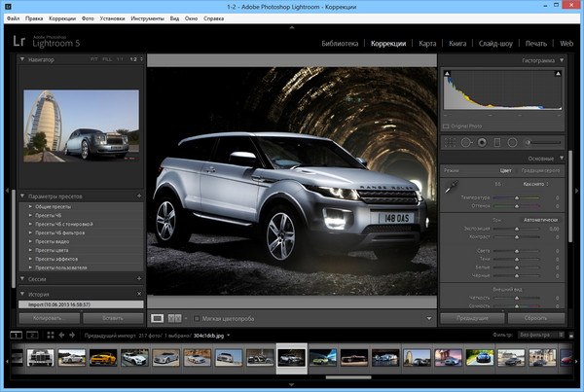Click the Сбросить button

pos(536,317)
